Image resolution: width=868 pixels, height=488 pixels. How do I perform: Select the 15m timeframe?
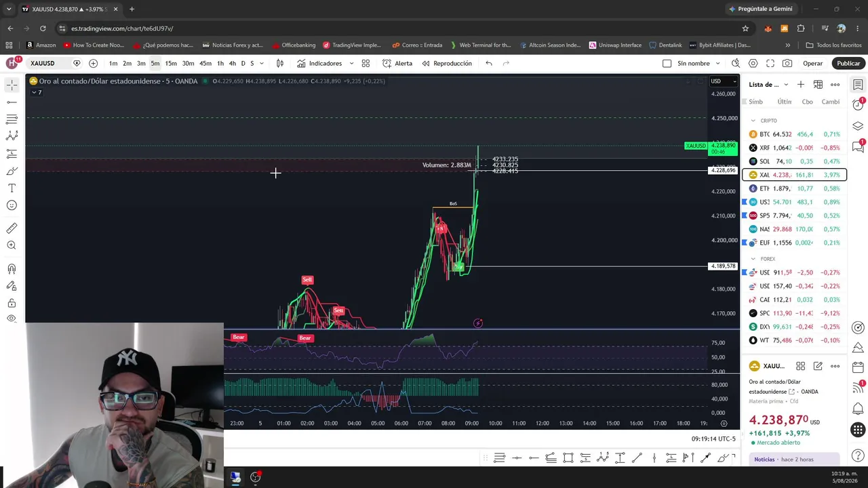pyautogui.click(x=171, y=64)
